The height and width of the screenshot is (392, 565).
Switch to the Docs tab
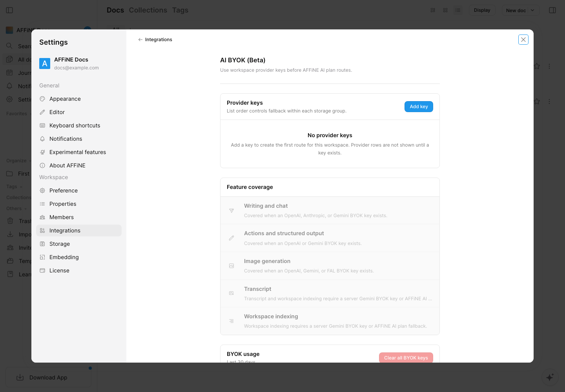pyautogui.click(x=115, y=10)
